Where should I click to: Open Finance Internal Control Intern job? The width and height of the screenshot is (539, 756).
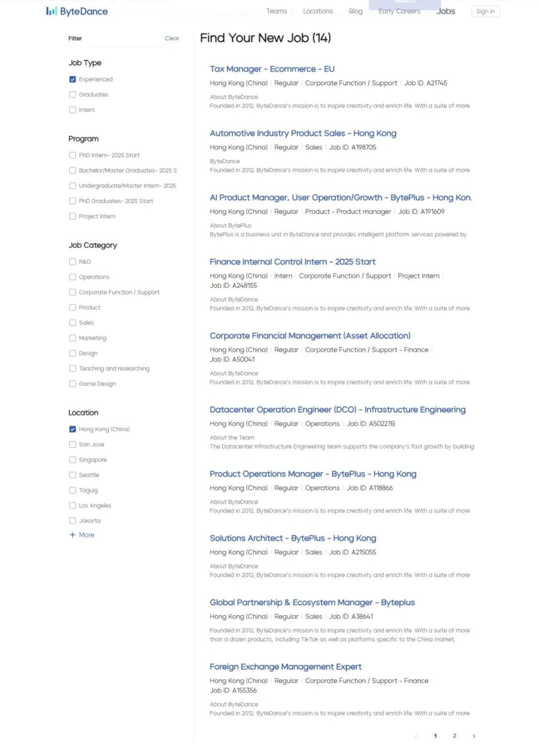click(x=292, y=262)
